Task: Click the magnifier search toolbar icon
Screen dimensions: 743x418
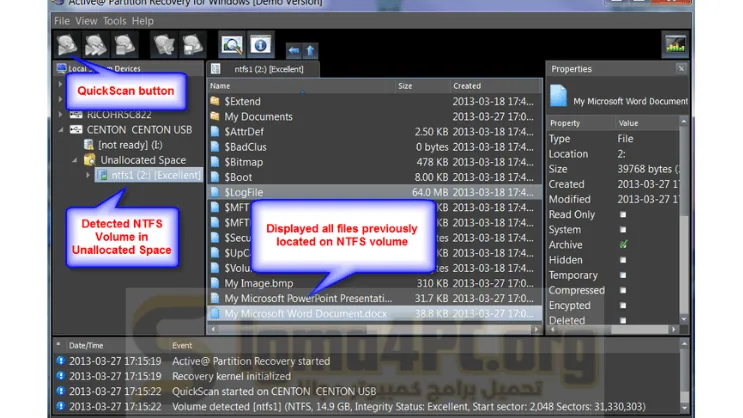Action: (x=232, y=45)
